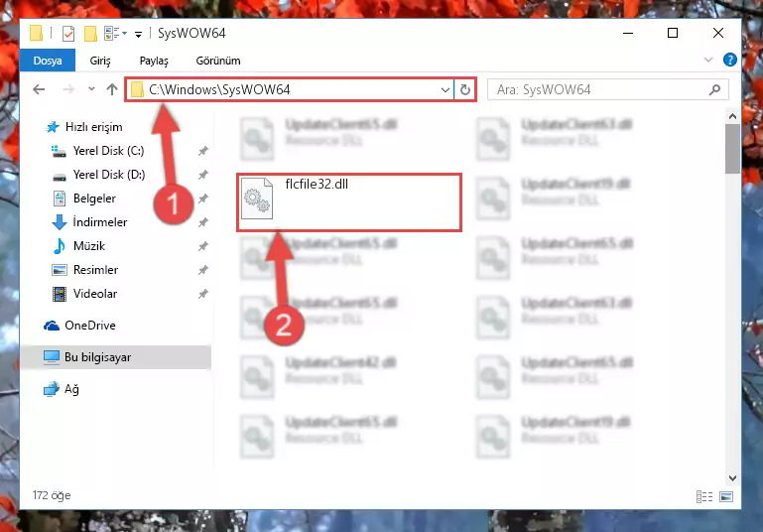The image size is (763, 532).
Task: Click the İndirmeler download arrow icon
Action: pos(59,222)
